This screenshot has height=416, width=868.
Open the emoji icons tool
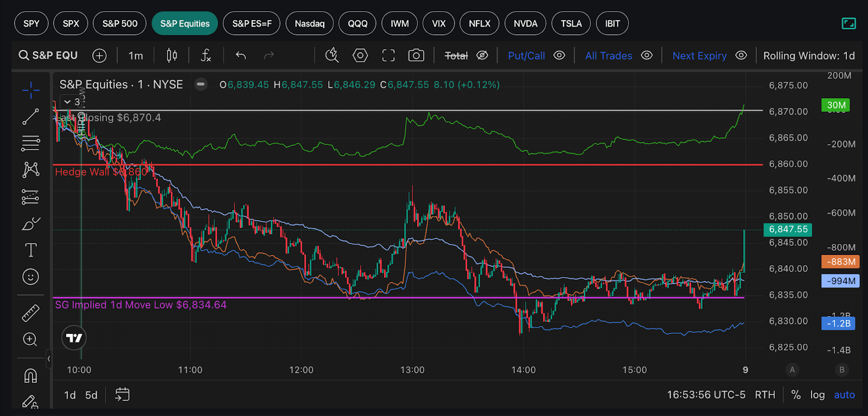tap(31, 277)
